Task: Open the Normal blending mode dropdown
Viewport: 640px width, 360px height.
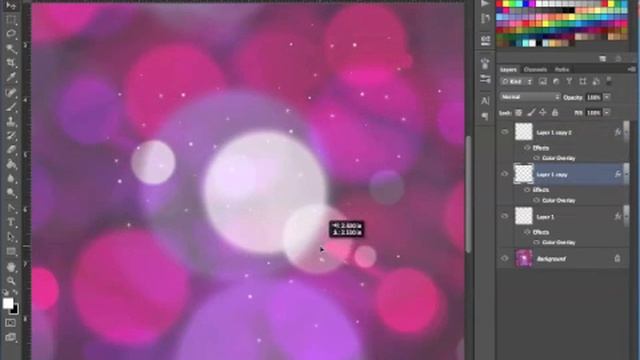Action: [530, 97]
